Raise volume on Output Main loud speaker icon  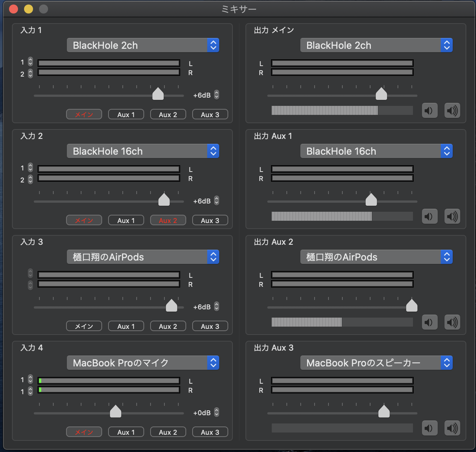pyautogui.click(x=452, y=111)
